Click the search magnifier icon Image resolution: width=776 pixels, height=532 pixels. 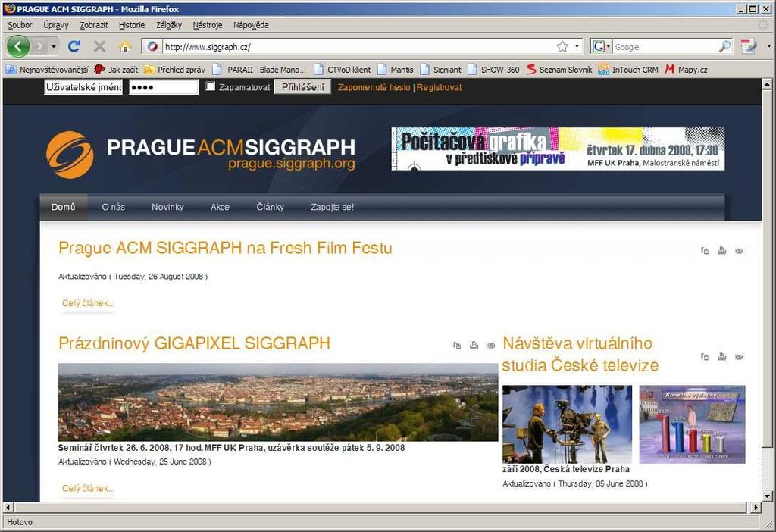[724, 46]
